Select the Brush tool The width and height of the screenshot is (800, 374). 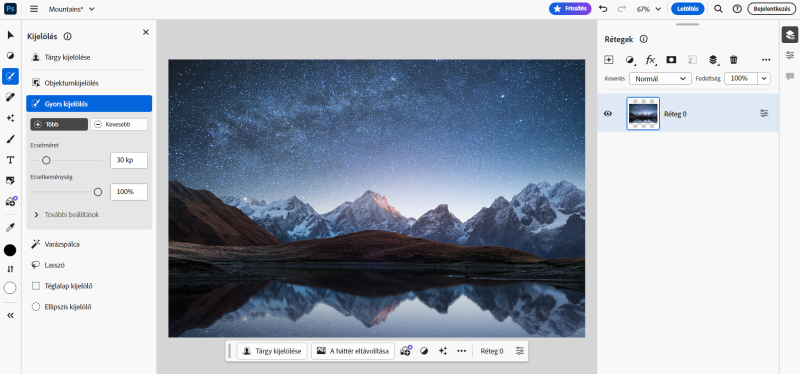pyautogui.click(x=10, y=139)
